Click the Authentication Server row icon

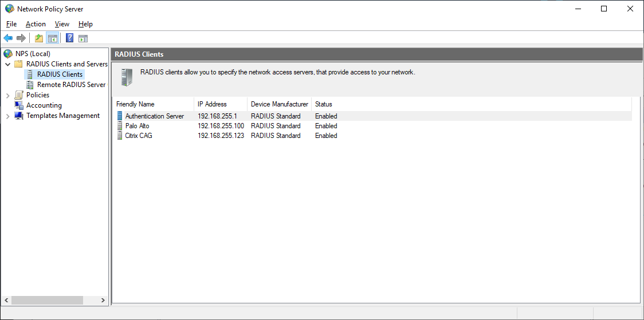[120, 116]
